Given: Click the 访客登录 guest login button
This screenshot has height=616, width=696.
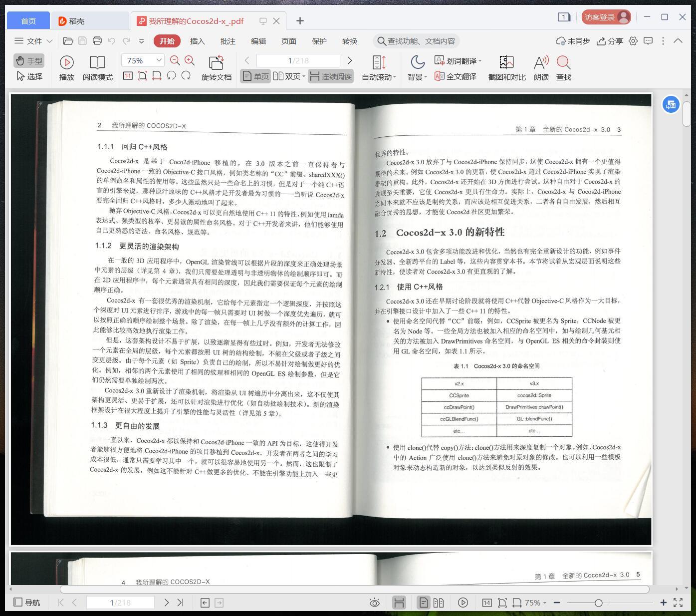Looking at the screenshot, I should coord(606,17).
